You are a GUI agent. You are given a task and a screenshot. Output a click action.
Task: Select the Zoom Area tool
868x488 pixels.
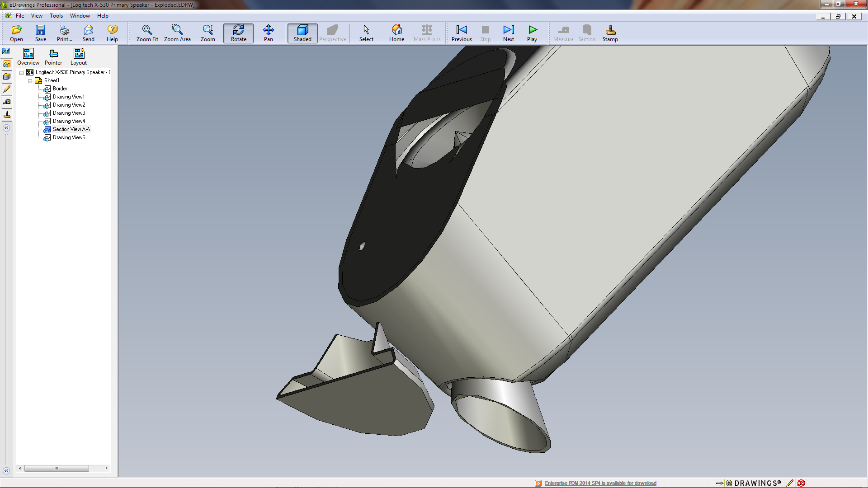coord(177,33)
